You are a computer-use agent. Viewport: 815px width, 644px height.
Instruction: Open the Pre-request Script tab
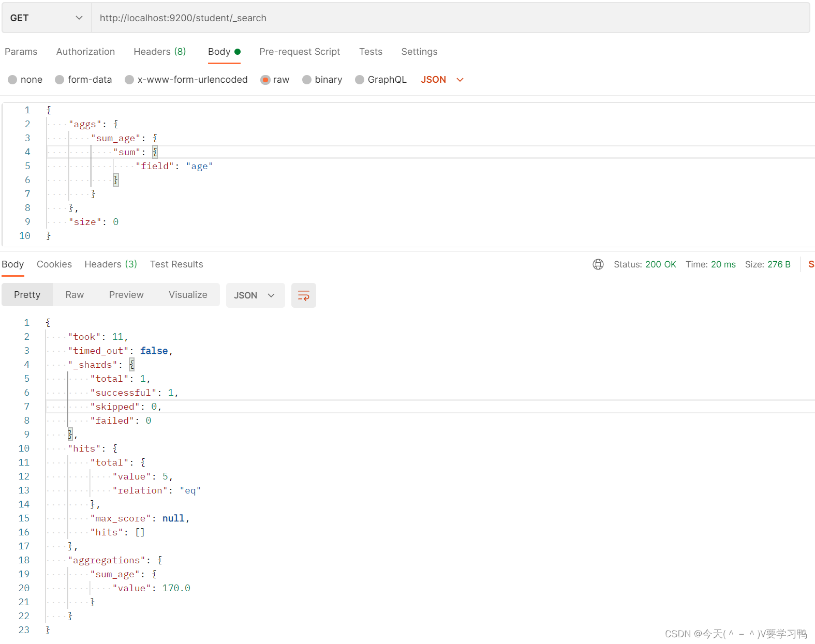(300, 52)
